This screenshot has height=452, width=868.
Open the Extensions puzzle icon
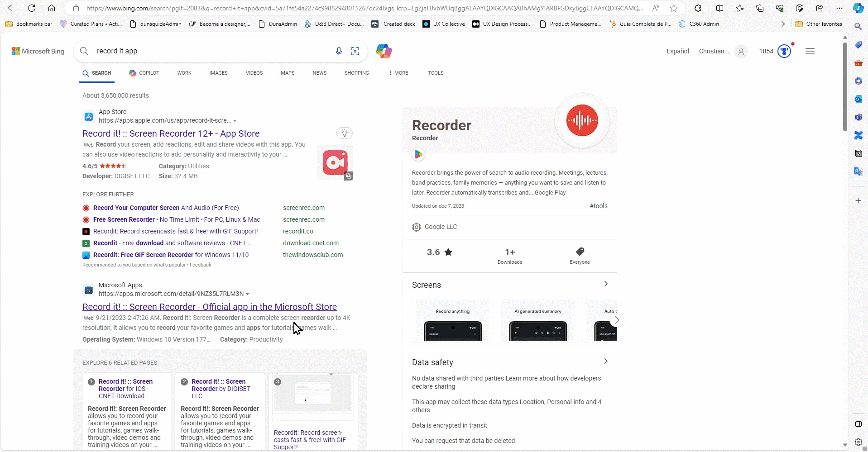coord(698,8)
